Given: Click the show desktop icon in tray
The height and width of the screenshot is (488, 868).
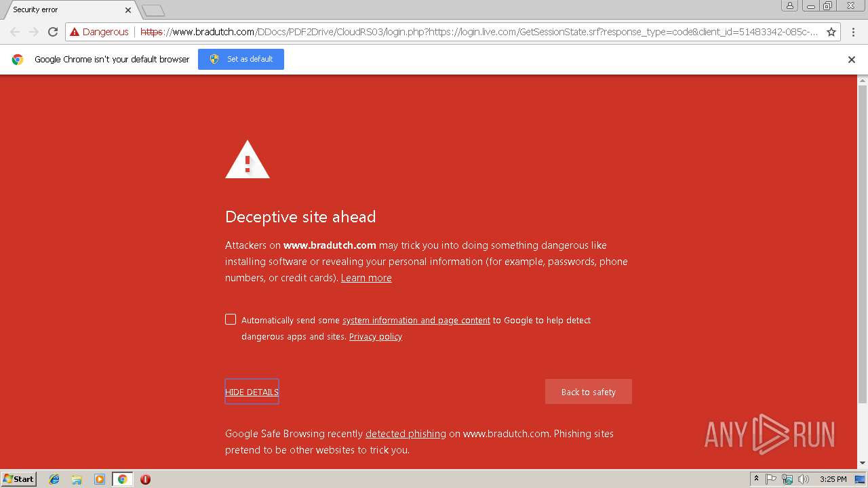Looking at the screenshot, I should pos(860,479).
